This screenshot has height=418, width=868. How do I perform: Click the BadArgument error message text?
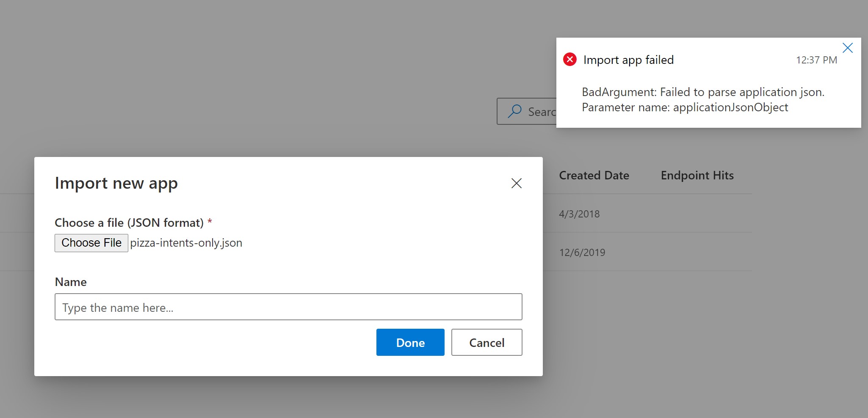click(x=703, y=99)
